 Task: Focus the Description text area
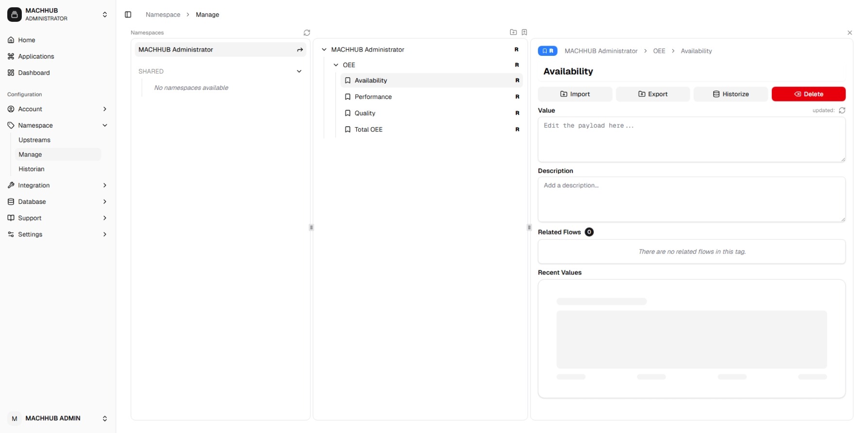pyautogui.click(x=691, y=200)
